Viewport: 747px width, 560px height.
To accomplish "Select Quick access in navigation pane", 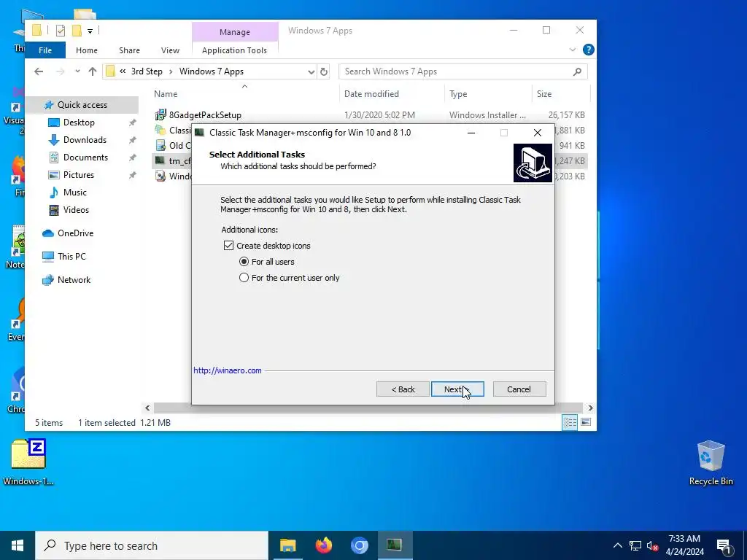I will tap(82, 105).
